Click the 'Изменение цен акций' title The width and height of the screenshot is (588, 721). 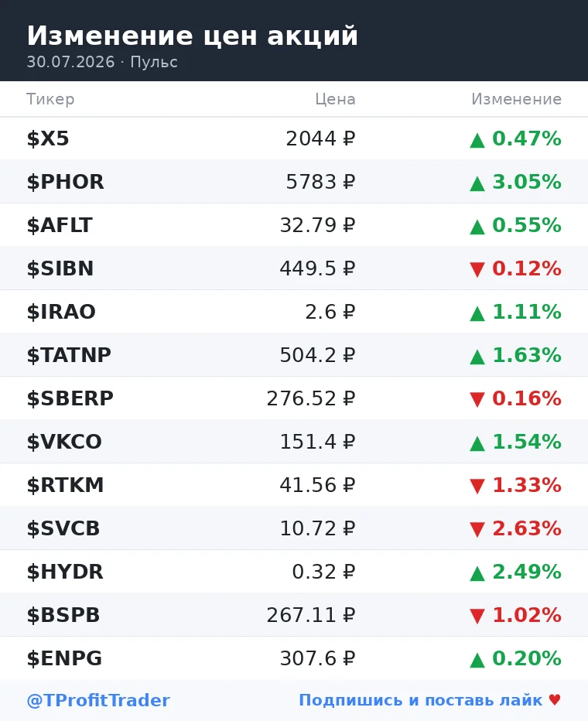[192, 36]
